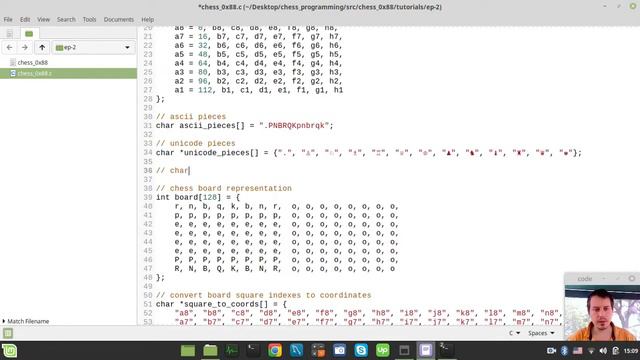The width and height of the screenshot is (640, 360).
Task: Launch the system monitor from taskbar
Action: click(232, 351)
